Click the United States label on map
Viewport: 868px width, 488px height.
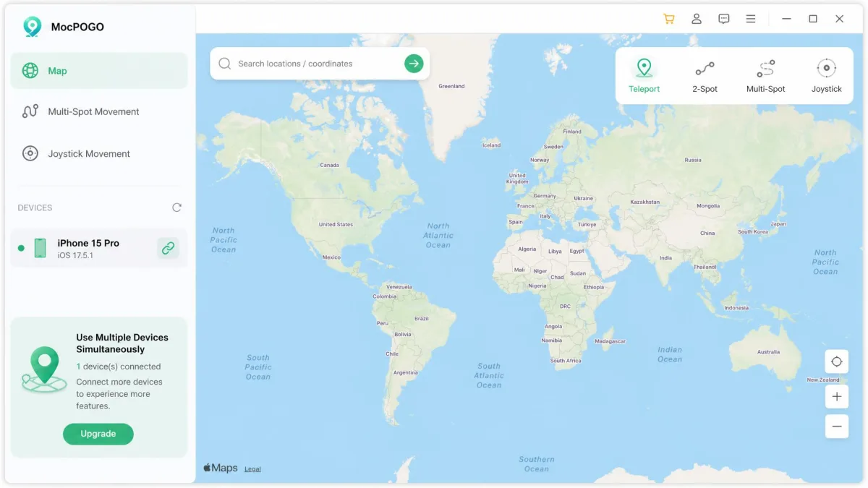pyautogui.click(x=336, y=224)
